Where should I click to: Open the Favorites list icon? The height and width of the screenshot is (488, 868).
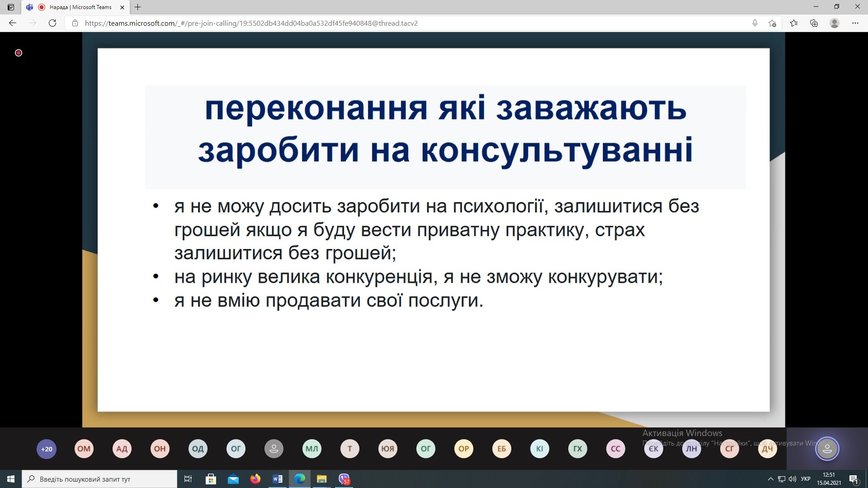[x=794, y=23]
